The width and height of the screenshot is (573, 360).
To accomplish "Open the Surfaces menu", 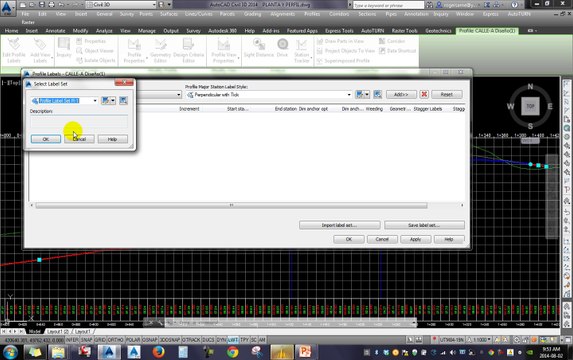I will [x=168, y=14].
